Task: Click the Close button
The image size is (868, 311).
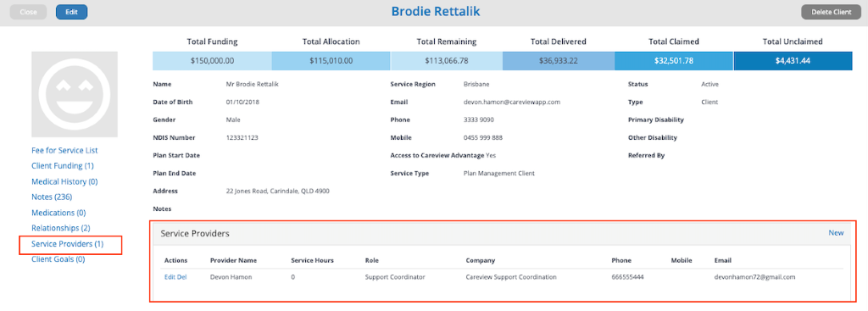Action: (28, 12)
